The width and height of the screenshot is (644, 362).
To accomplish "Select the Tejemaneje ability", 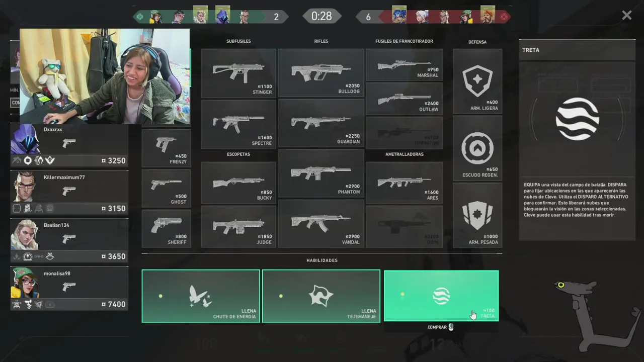I will pos(321,296).
